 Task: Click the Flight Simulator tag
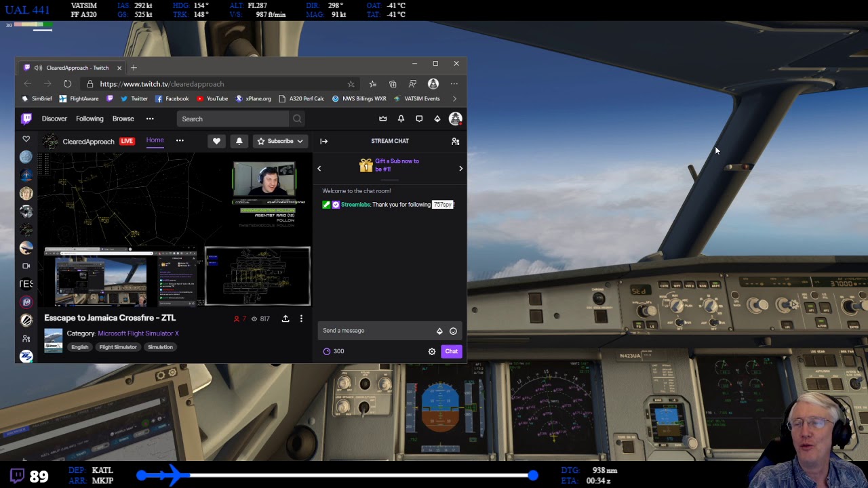(118, 347)
